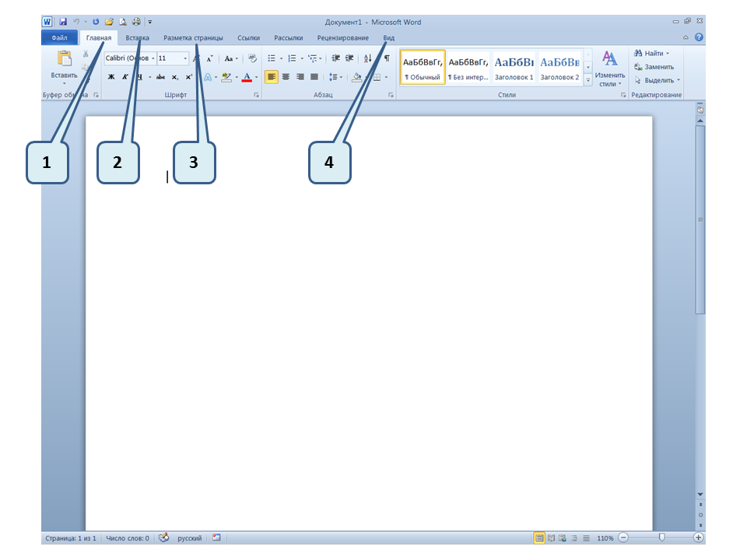Screen dimensions: 747x560
Task: Click the bulleted list icon
Action: pos(272,58)
